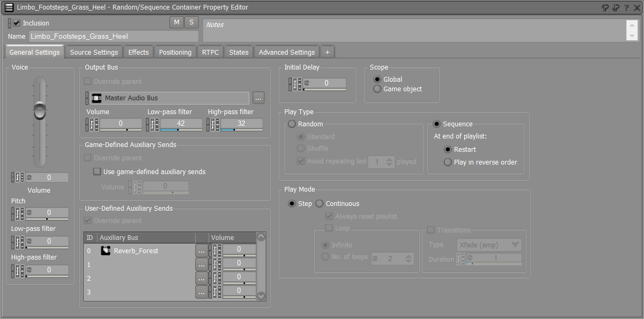Click Override parent checkbox under Output Bus

[88, 82]
